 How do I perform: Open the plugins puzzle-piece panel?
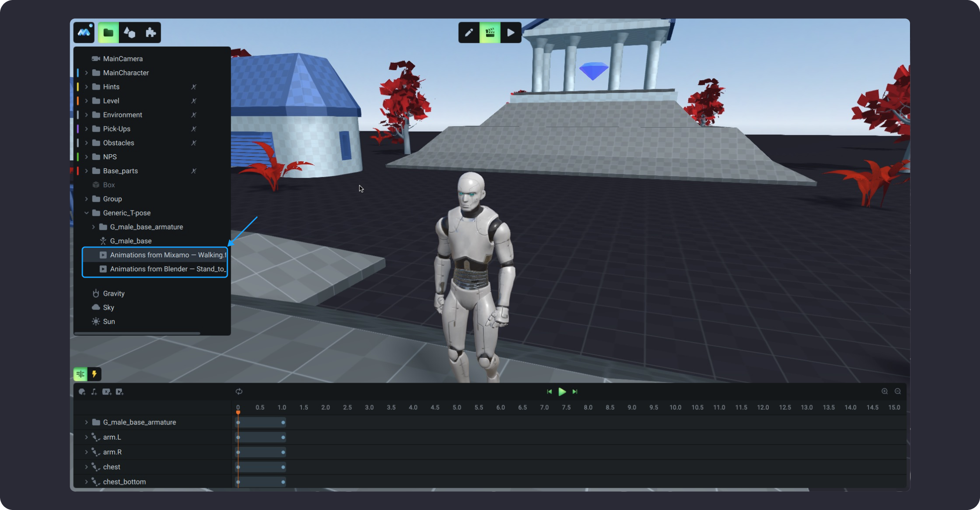coord(150,33)
